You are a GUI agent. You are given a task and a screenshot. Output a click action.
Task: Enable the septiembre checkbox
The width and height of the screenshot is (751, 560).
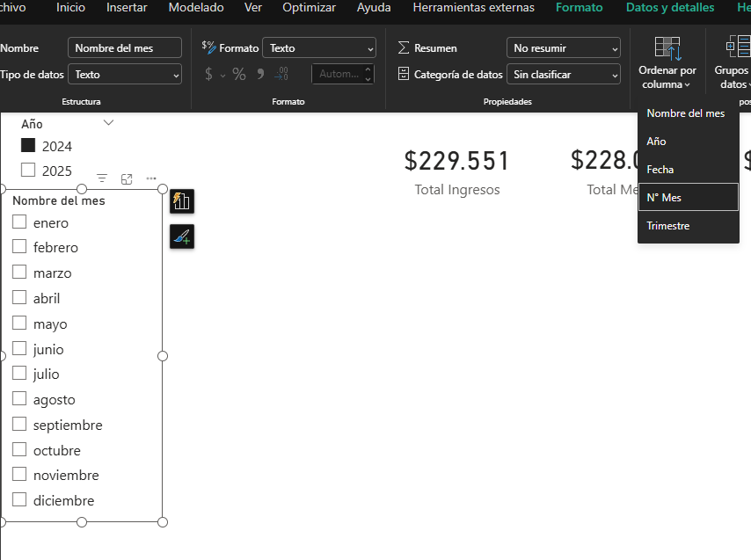point(19,425)
